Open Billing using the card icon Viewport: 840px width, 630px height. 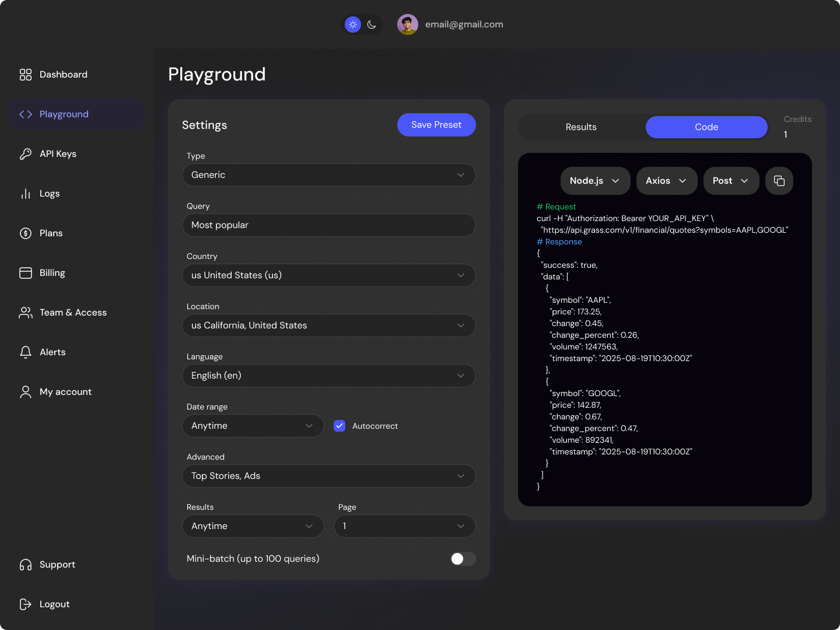click(x=25, y=272)
